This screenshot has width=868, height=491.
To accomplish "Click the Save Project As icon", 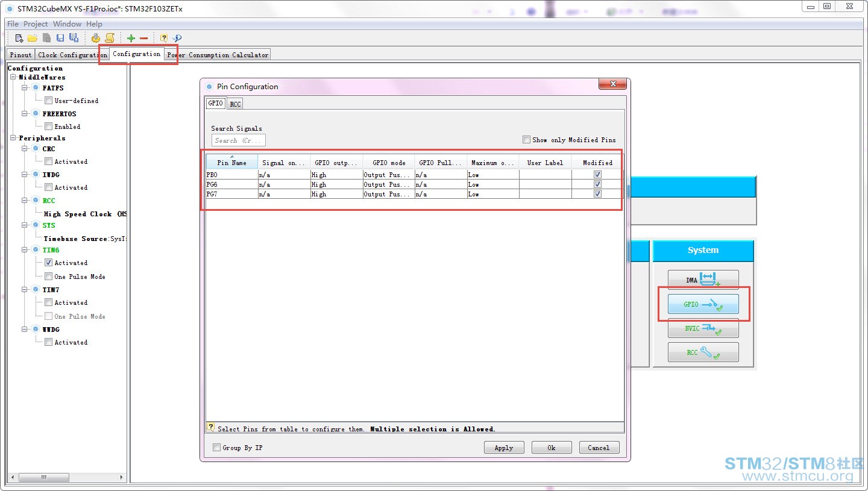I will (x=74, y=38).
